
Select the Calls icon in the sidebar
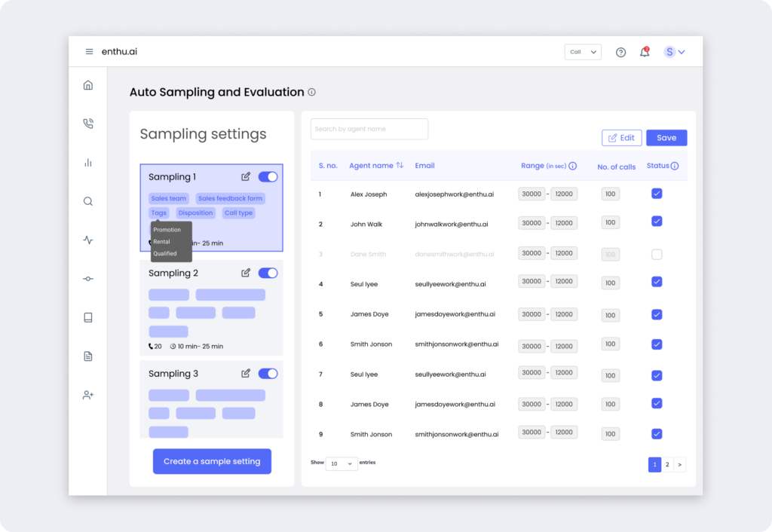coord(87,123)
